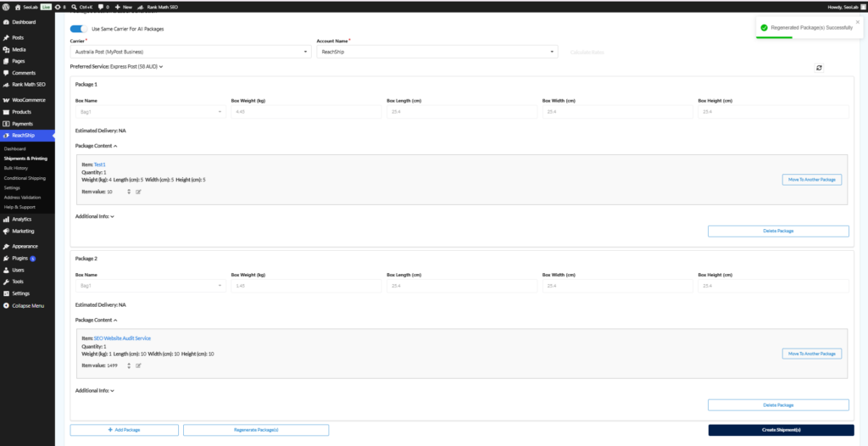Image resolution: width=868 pixels, height=446 pixels.
Task: Edit item value pencil icon for Test1
Action: click(x=138, y=192)
